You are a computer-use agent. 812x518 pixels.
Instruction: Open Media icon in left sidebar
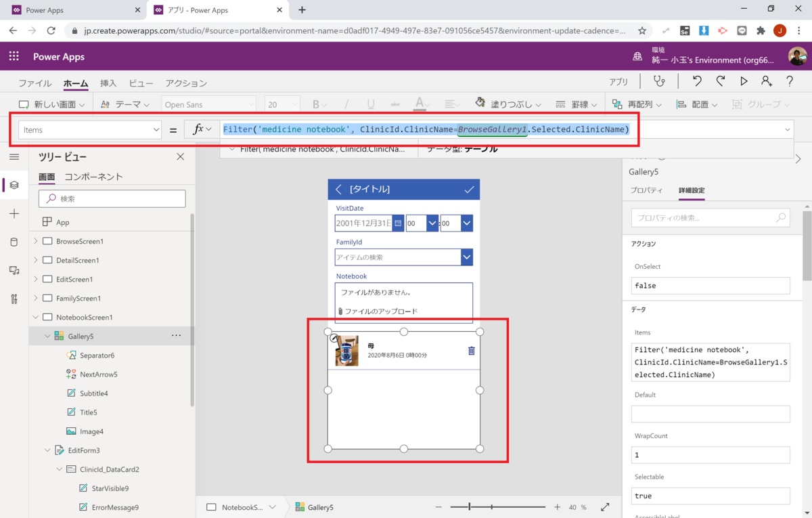(x=14, y=271)
